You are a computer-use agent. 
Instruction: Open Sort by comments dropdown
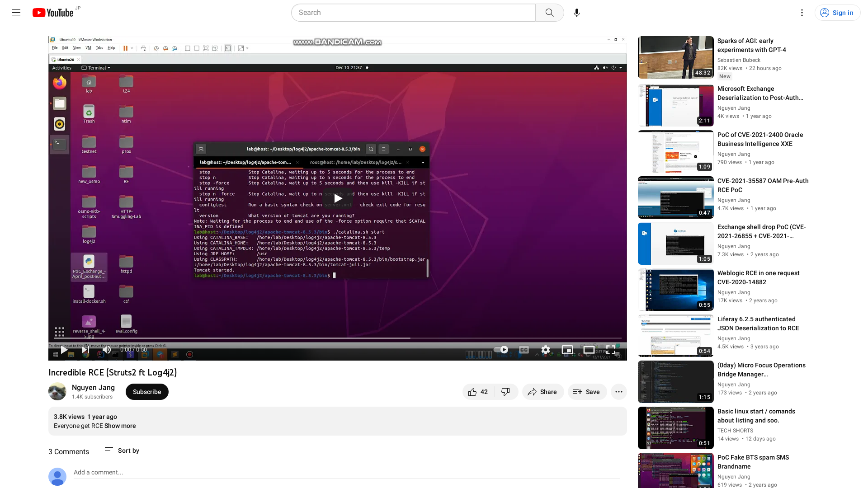(x=122, y=450)
